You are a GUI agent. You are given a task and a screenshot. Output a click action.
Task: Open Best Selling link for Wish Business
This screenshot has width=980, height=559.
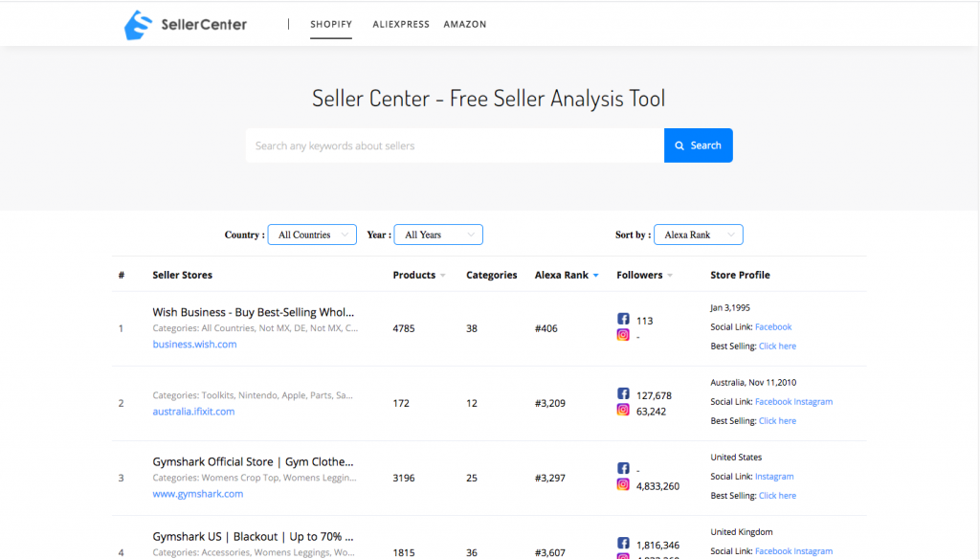pyautogui.click(x=777, y=347)
